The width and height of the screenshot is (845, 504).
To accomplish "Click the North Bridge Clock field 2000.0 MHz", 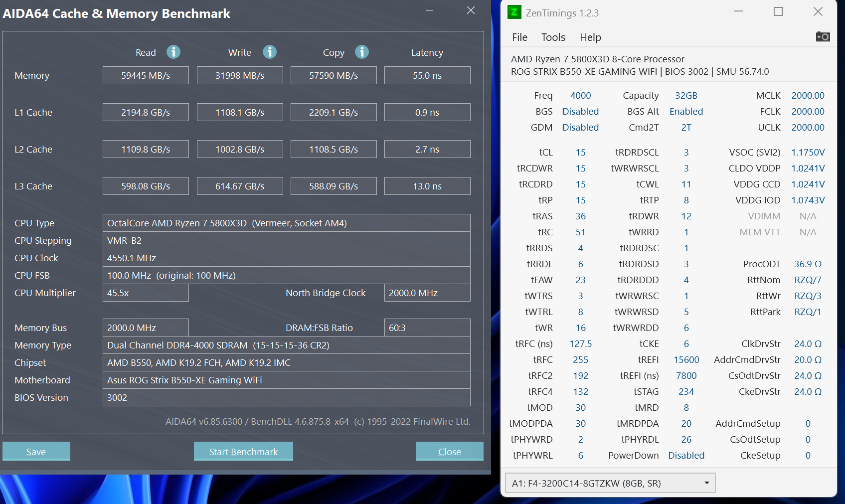I will 427,293.
